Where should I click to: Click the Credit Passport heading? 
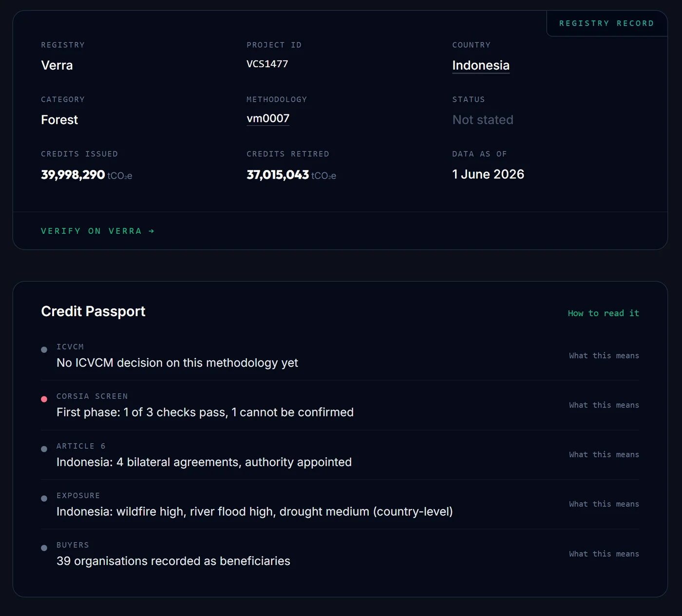(x=93, y=311)
